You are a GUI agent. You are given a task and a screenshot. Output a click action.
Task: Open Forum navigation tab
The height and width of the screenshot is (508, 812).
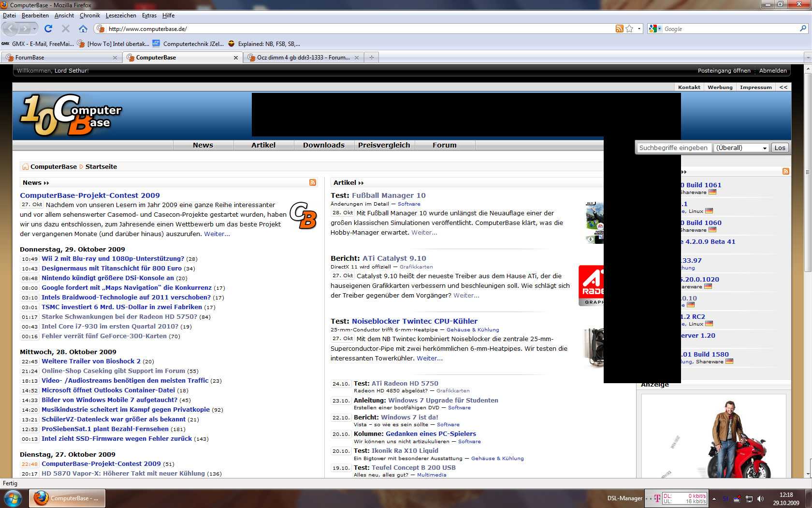pos(445,145)
